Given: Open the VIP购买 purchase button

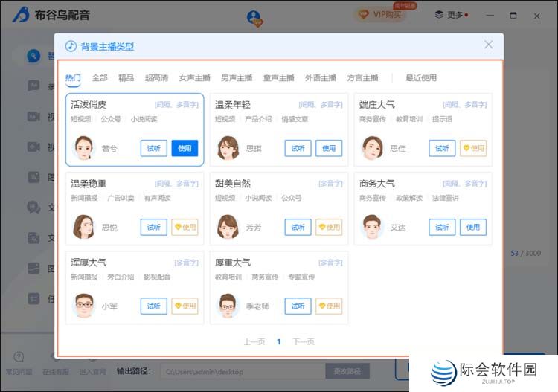Looking at the screenshot, I should (x=381, y=14).
